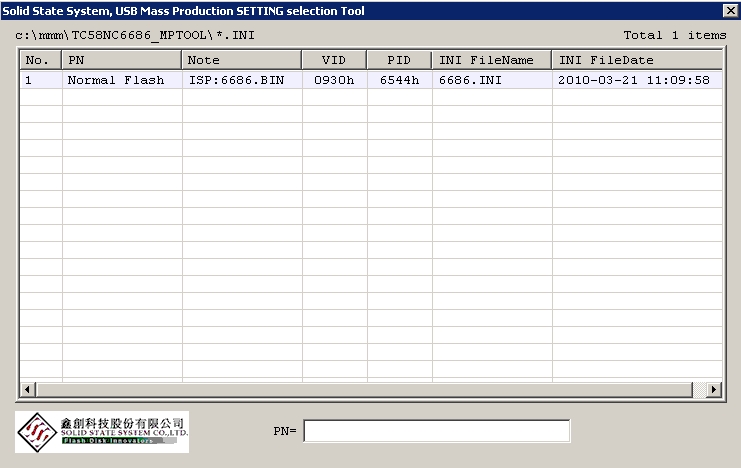The image size is (741, 468).
Task: Click the PID column header
Action: (399, 60)
